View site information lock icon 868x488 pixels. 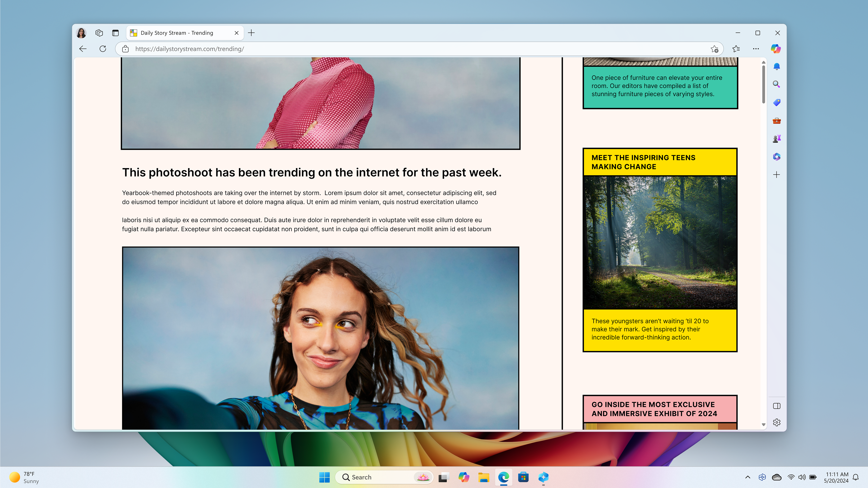pos(125,49)
